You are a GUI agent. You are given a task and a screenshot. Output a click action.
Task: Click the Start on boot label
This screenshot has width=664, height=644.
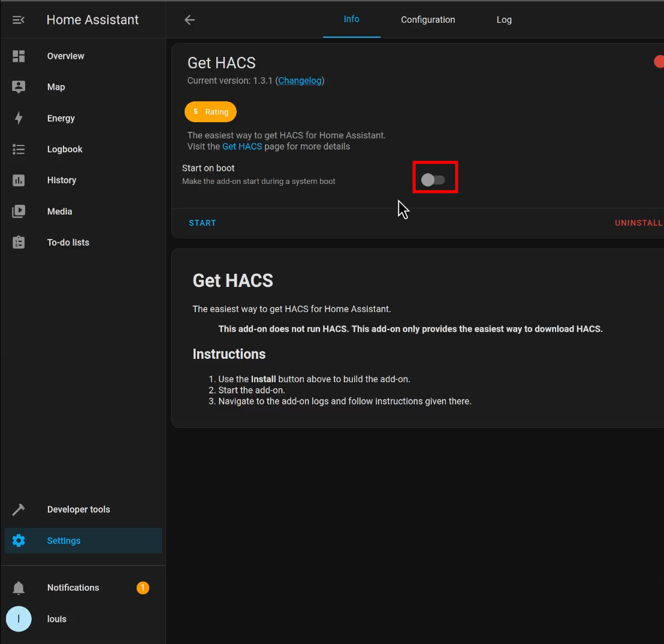tap(209, 168)
